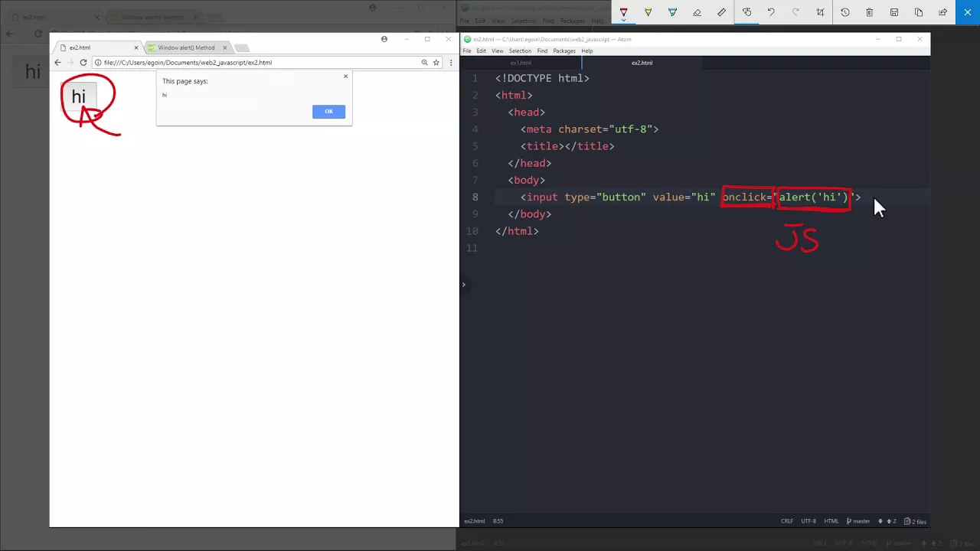Switch to the ex1.html editor tab
The height and width of the screenshot is (551, 980).
click(521, 63)
